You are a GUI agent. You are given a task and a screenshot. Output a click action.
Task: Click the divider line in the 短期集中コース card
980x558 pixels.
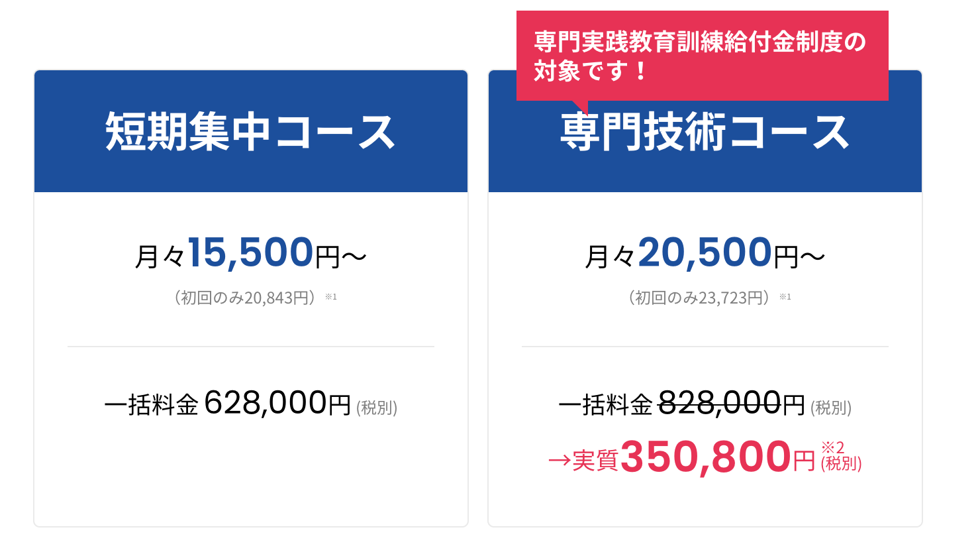pyautogui.click(x=251, y=347)
